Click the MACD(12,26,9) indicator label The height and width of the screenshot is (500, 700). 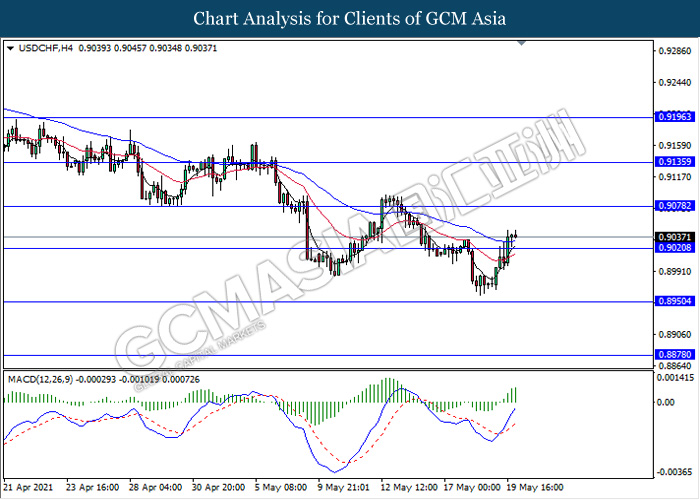click(x=41, y=379)
